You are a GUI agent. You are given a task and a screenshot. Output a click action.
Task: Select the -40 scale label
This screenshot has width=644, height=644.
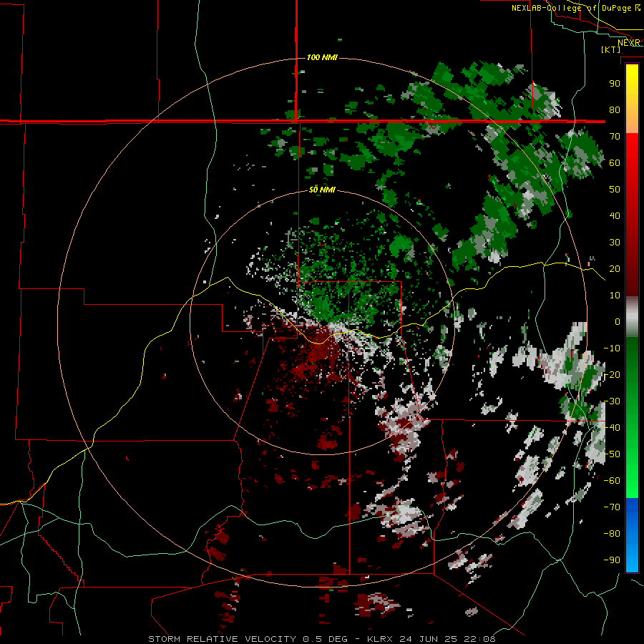point(612,428)
